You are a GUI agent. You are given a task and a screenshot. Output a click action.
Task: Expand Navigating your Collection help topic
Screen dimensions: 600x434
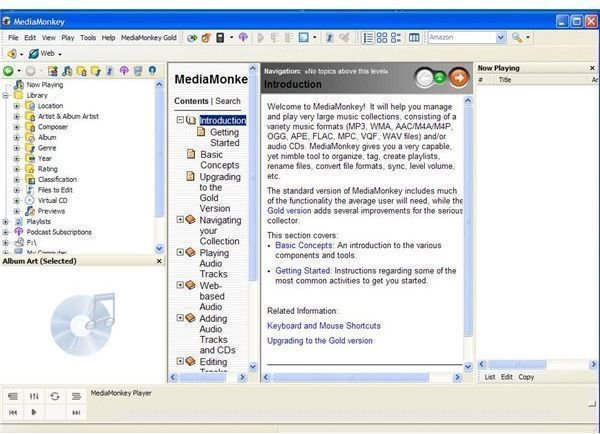click(180, 219)
